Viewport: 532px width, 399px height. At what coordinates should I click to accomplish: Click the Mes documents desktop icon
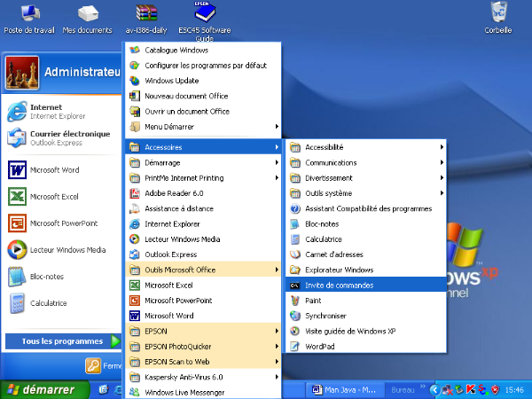pos(87,15)
